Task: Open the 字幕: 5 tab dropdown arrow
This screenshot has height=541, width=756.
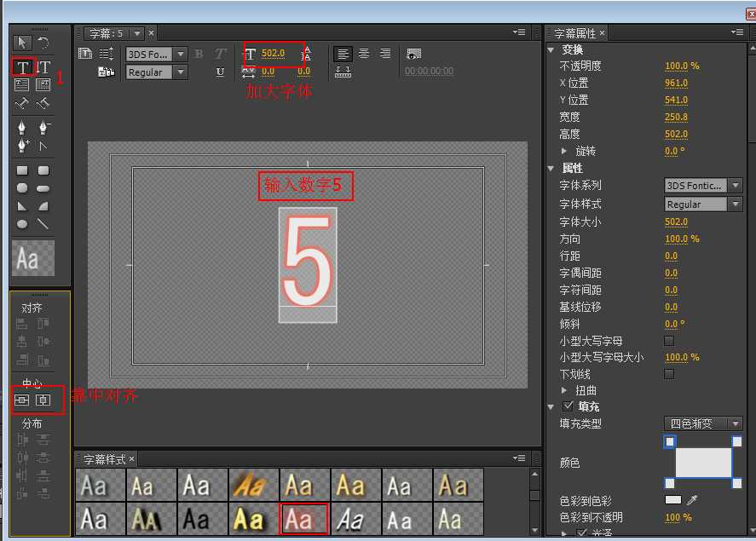Action: (x=137, y=33)
